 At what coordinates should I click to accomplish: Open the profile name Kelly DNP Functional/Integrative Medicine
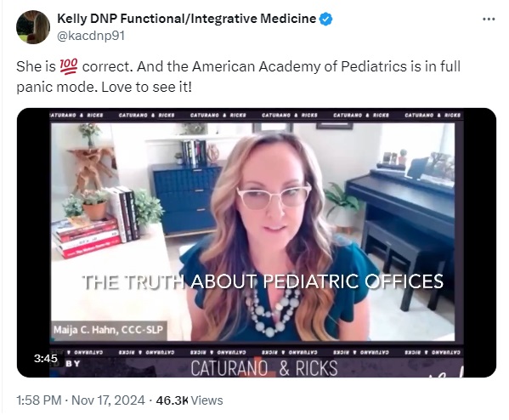point(186,19)
